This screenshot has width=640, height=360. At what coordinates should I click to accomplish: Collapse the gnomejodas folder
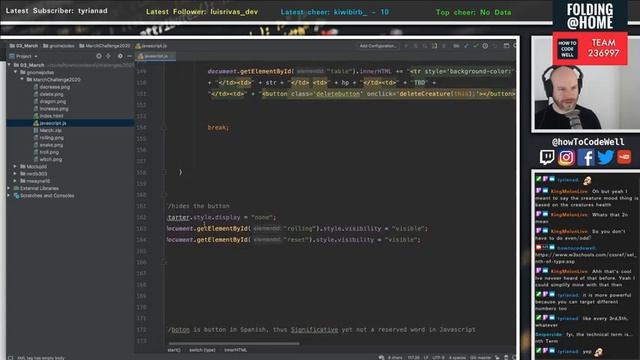(16, 72)
